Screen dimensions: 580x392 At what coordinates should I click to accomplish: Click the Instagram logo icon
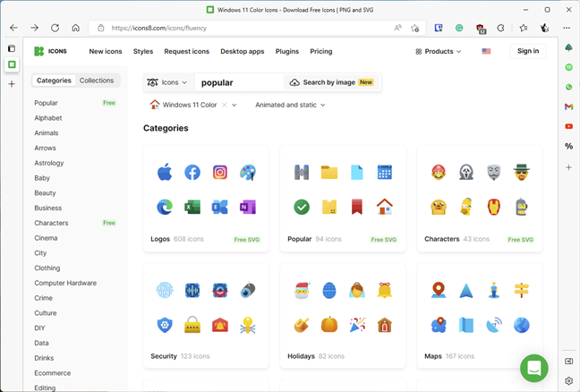220,172
